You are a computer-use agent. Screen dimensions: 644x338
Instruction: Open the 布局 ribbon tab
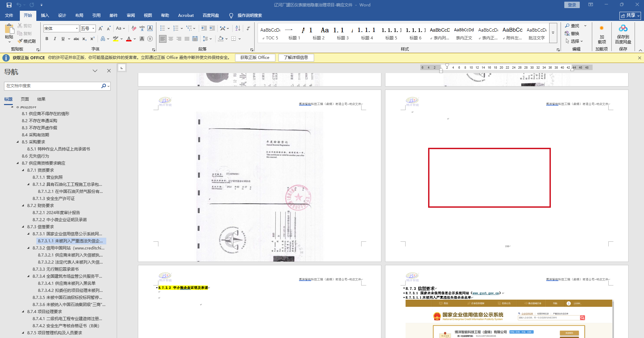(79, 15)
